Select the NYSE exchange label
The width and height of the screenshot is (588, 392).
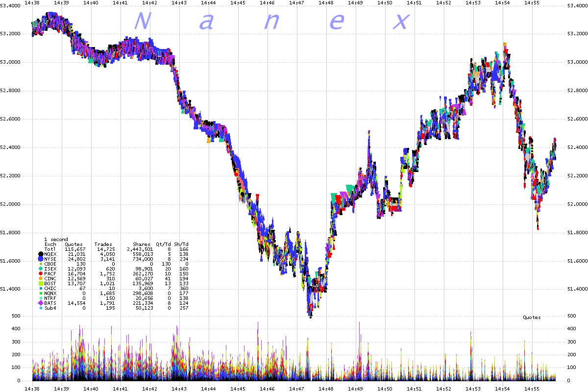point(50,259)
